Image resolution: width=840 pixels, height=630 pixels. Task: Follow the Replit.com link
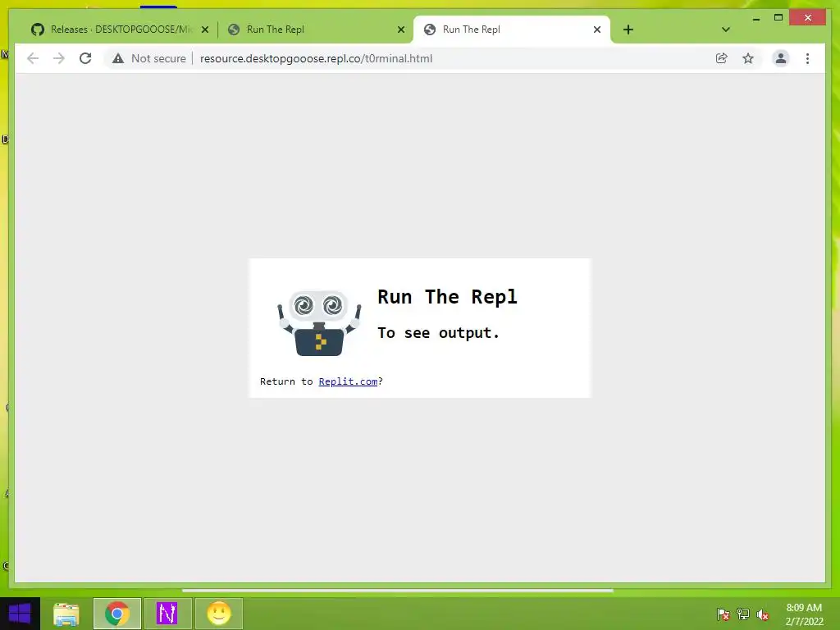tap(348, 381)
